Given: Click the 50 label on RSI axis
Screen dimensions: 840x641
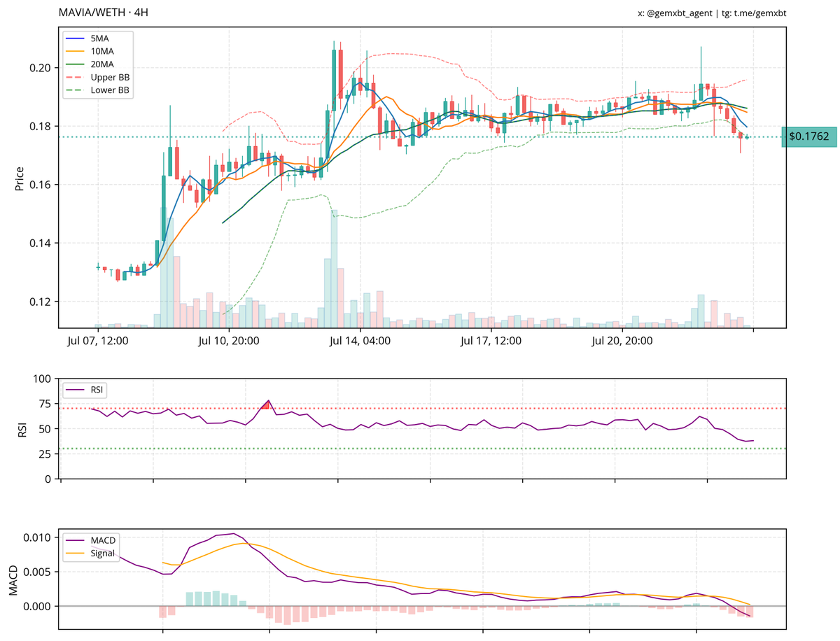Looking at the screenshot, I should point(47,428).
